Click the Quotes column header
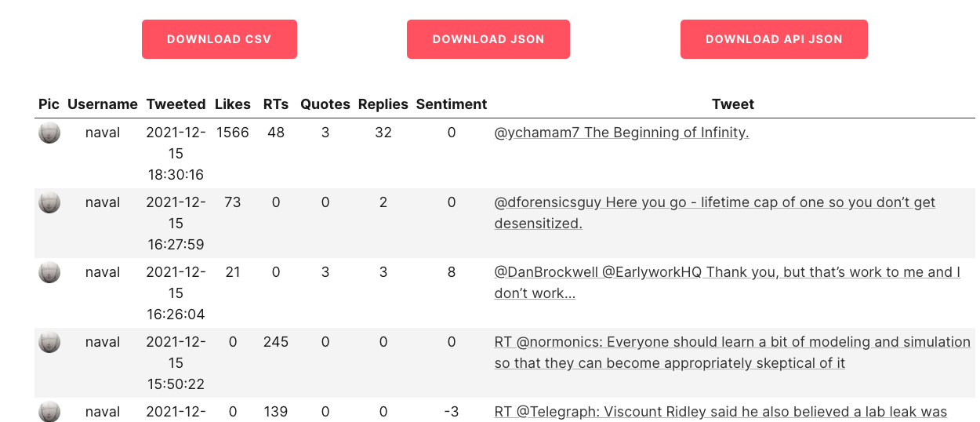 point(325,104)
